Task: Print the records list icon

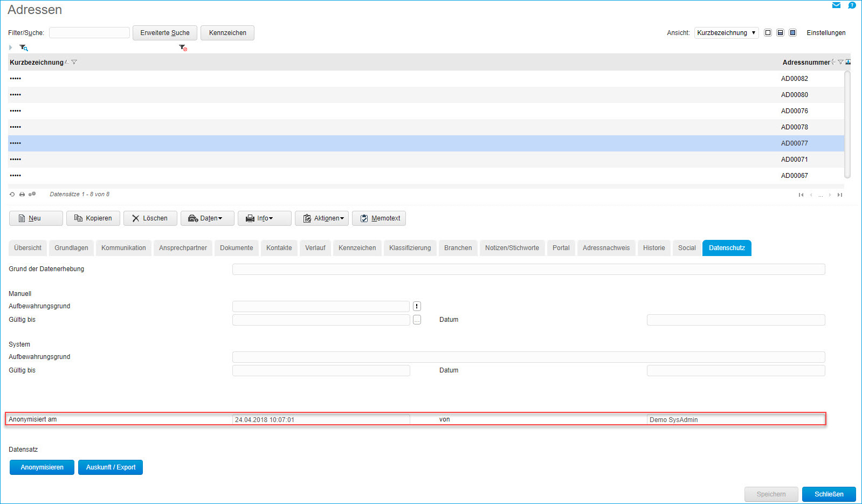Action: pos(22,194)
